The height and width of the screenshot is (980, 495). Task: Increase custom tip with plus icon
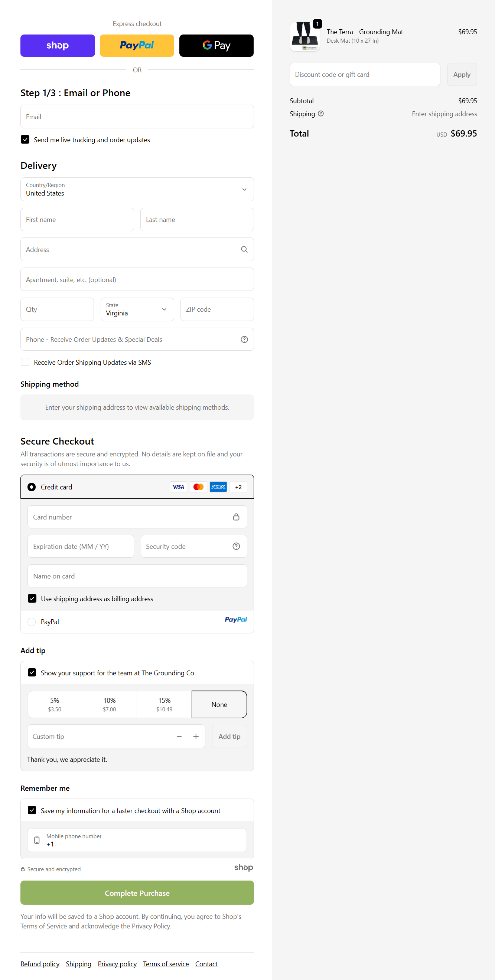[x=196, y=737]
